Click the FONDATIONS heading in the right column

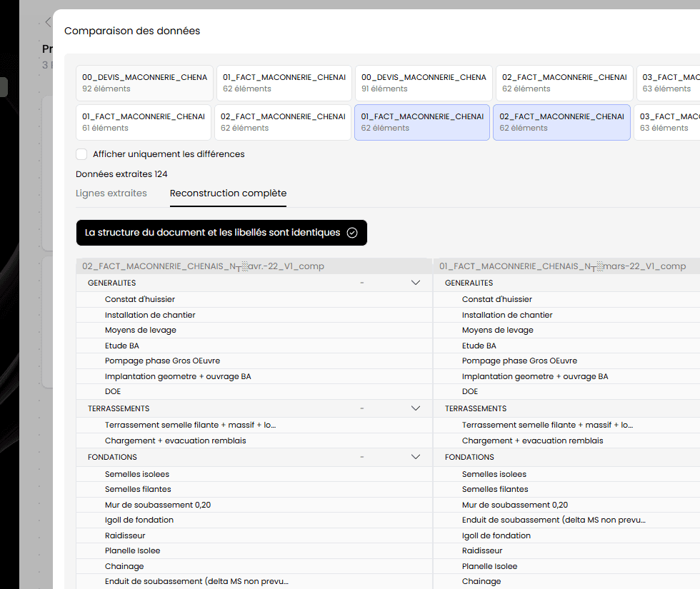tap(469, 457)
